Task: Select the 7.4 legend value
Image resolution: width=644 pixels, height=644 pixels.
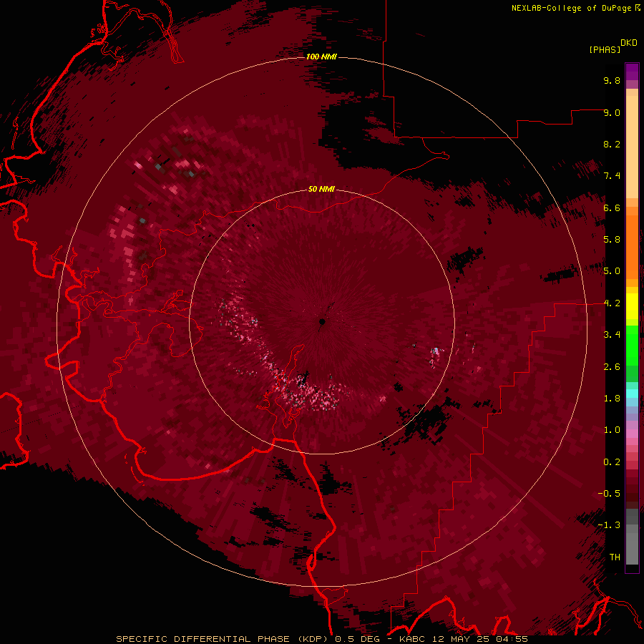Action: pyautogui.click(x=612, y=176)
